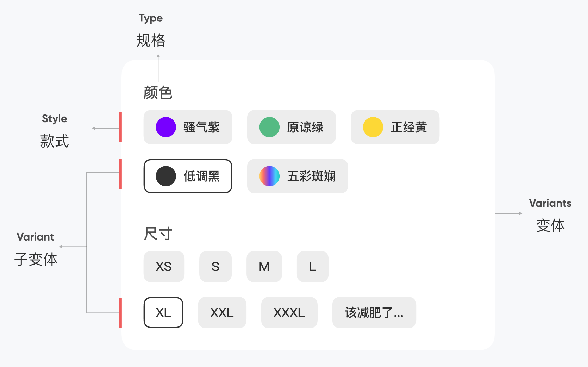This screenshot has height=367, width=588.
Task: Click the 尺寸 section heading
Action: click(x=158, y=234)
